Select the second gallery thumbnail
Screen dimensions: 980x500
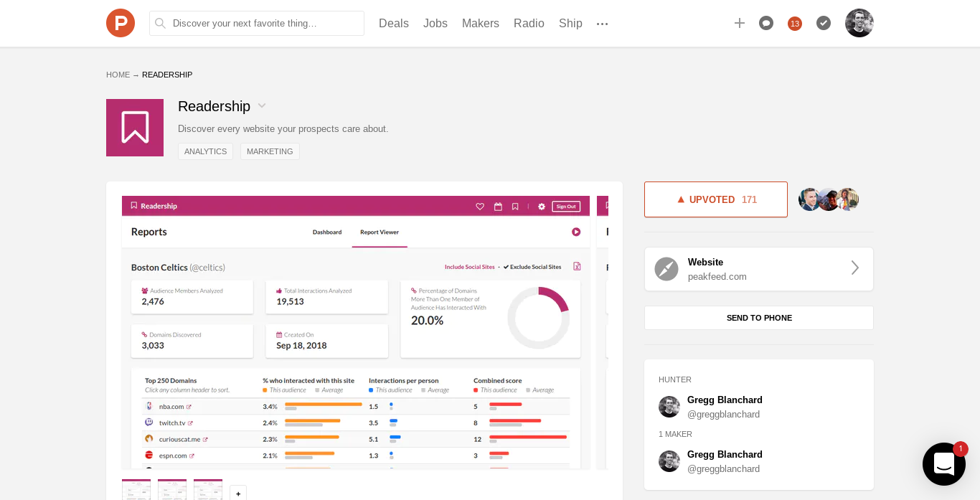point(172,489)
